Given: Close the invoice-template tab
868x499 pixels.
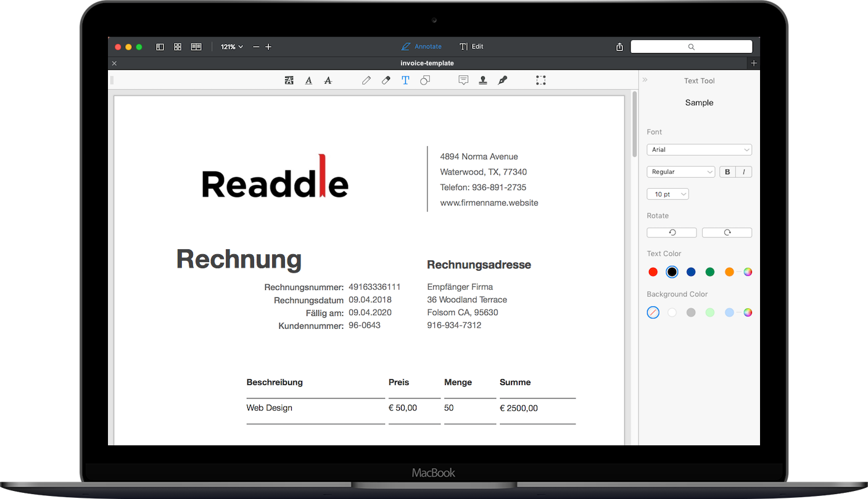Looking at the screenshot, I should click(x=114, y=63).
